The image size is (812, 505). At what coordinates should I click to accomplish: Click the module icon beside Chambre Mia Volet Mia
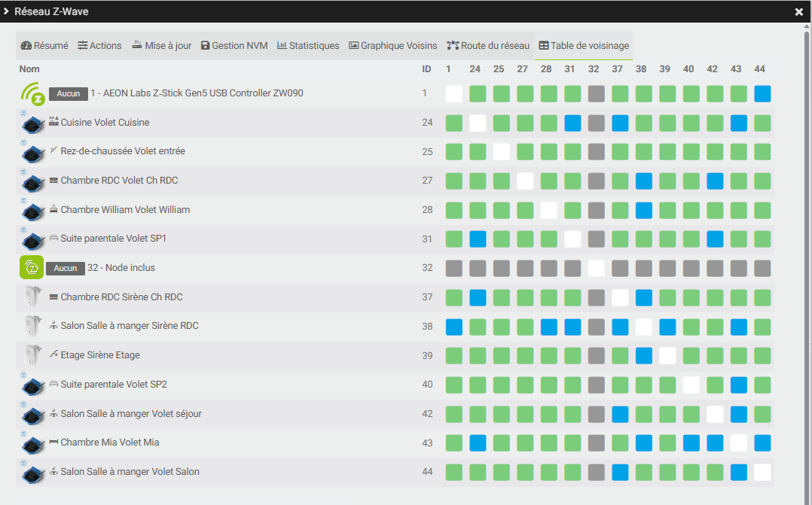[x=32, y=443]
